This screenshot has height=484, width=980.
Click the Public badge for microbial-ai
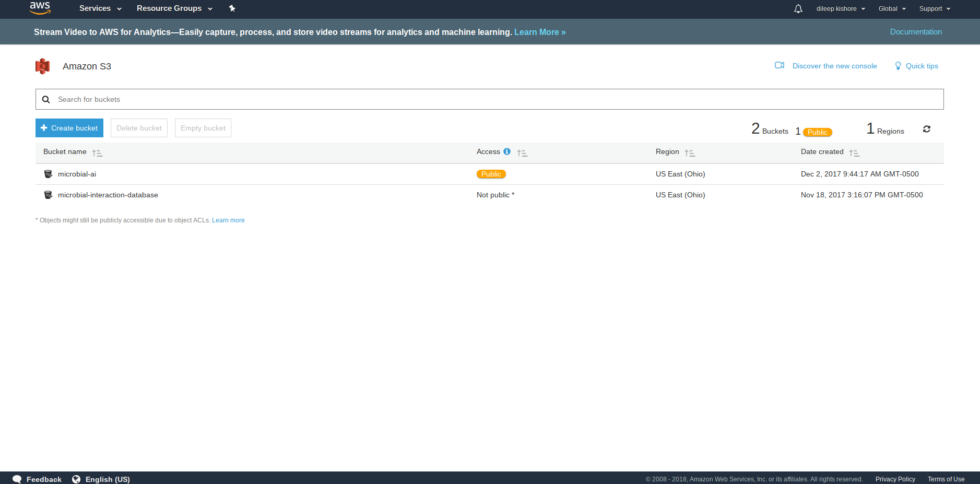coord(491,174)
